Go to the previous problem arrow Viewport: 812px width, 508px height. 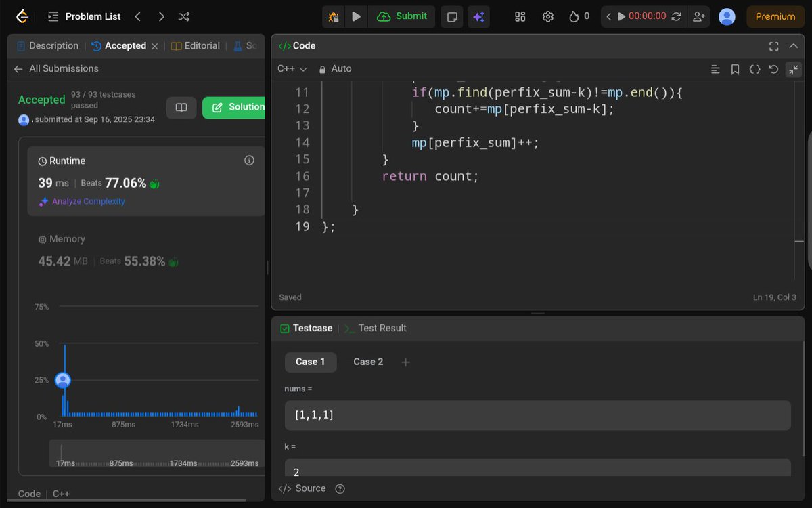[138, 16]
